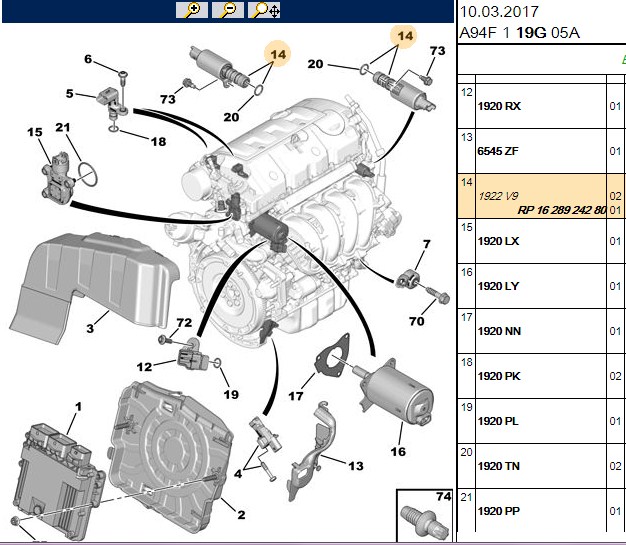Select part number 1920 NN
Screen dimensions: 626x545
coord(499,331)
